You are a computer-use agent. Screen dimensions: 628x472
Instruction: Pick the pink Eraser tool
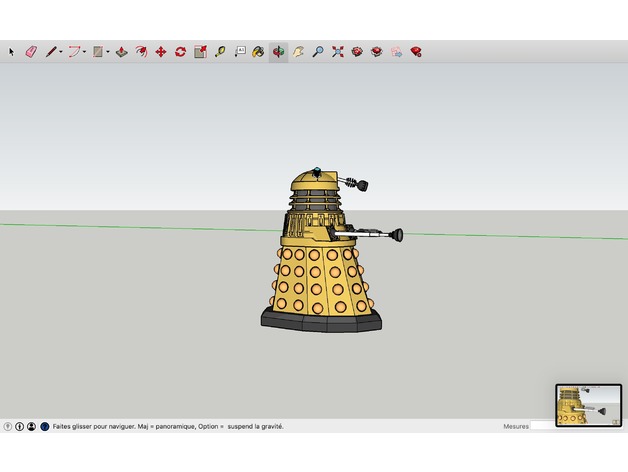coord(30,51)
